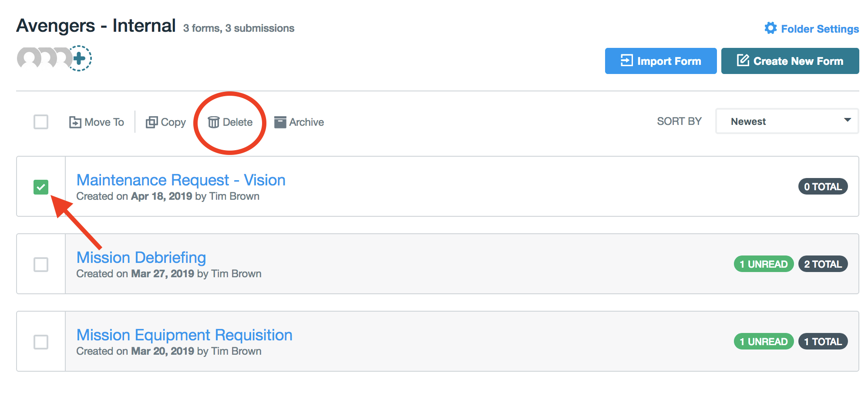
Task: Click the Copy icon in the toolbar
Action: pos(151,122)
